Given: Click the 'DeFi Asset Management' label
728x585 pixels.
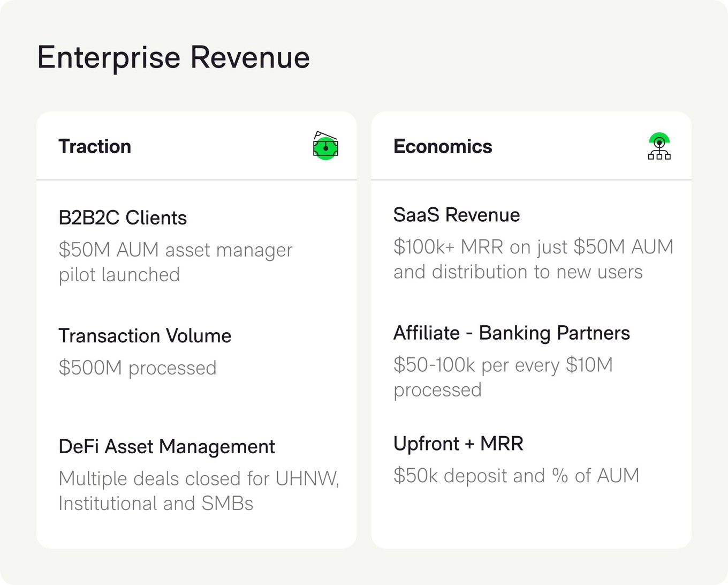Looking at the screenshot, I should click(x=166, y=446).
